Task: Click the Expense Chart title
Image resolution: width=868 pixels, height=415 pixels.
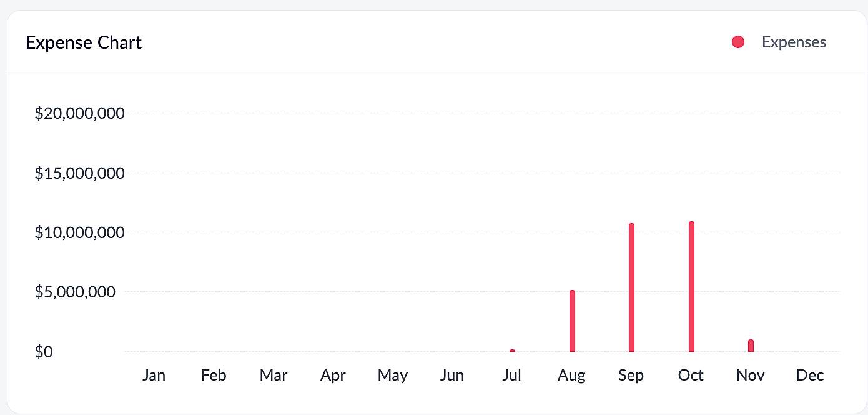Action: 84,43
